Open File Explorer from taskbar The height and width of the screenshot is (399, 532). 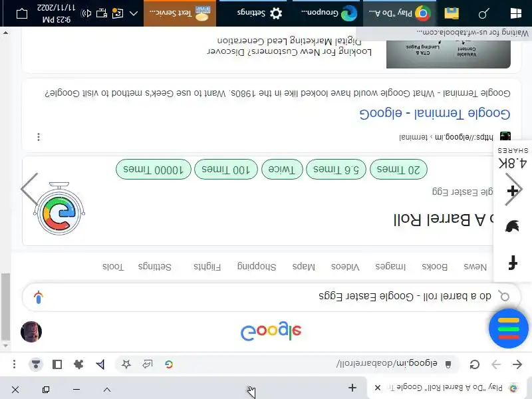click(x=452, y=13)
